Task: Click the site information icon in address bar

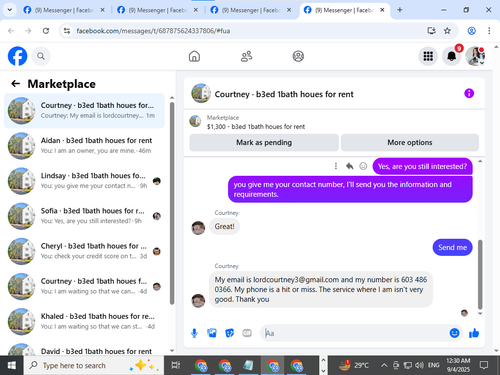Action: pyautogui.click(x=67, y=31)
